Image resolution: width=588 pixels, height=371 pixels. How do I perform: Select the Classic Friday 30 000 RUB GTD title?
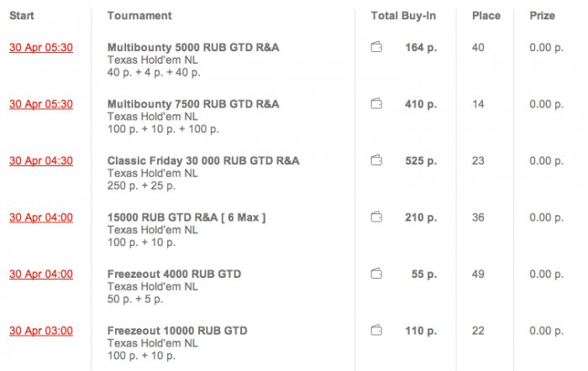tap(203, 160)
